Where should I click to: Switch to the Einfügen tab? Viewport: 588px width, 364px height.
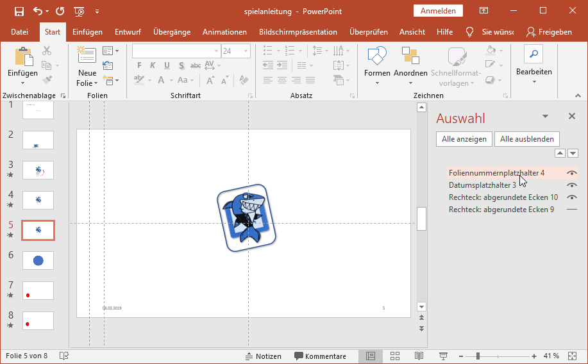[87, 32]
